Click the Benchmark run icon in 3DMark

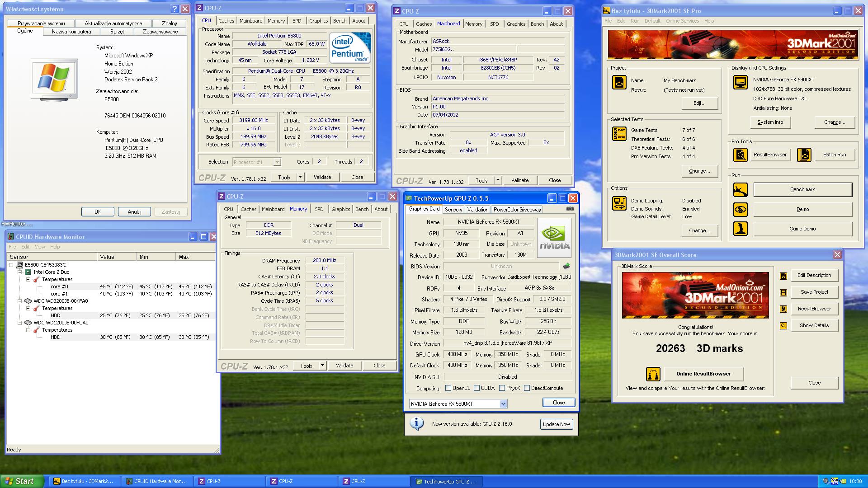click(741, 190)
